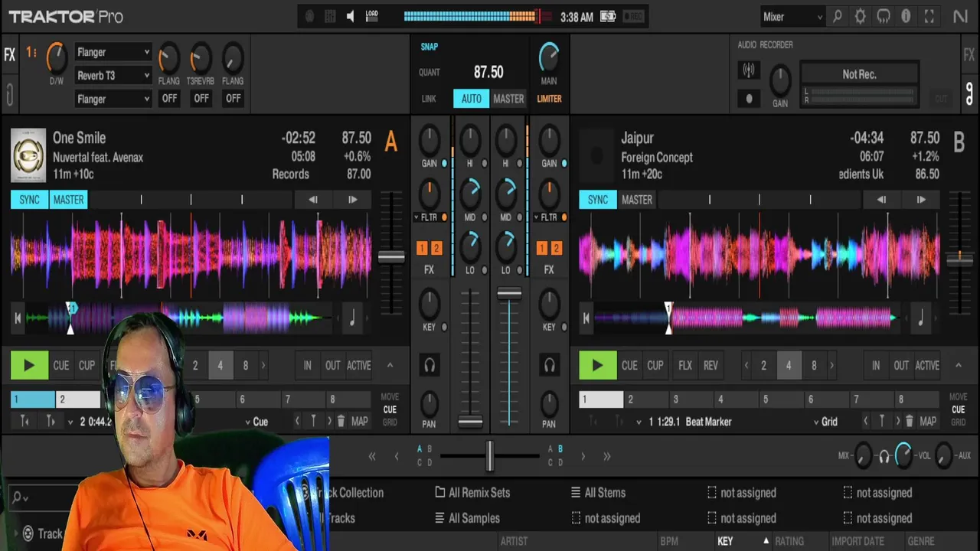The height and width of the screenshot is (551, 980).
Task: Toggle Deck A MASTER button
Action: [x=68, y=200]
